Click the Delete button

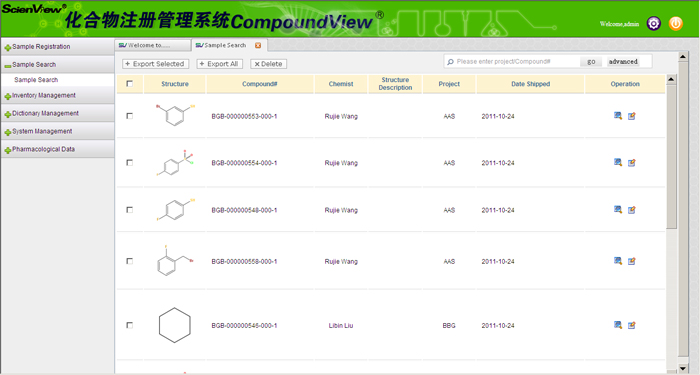(268, 64)
